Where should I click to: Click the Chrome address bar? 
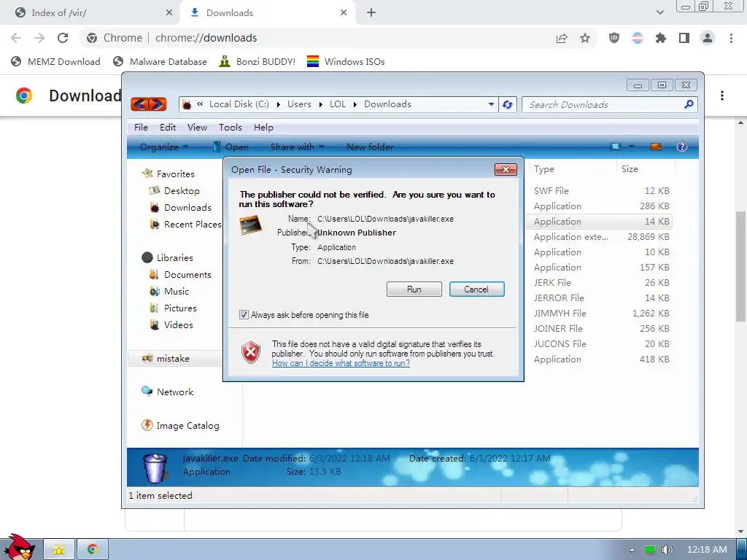coord(314,38)
